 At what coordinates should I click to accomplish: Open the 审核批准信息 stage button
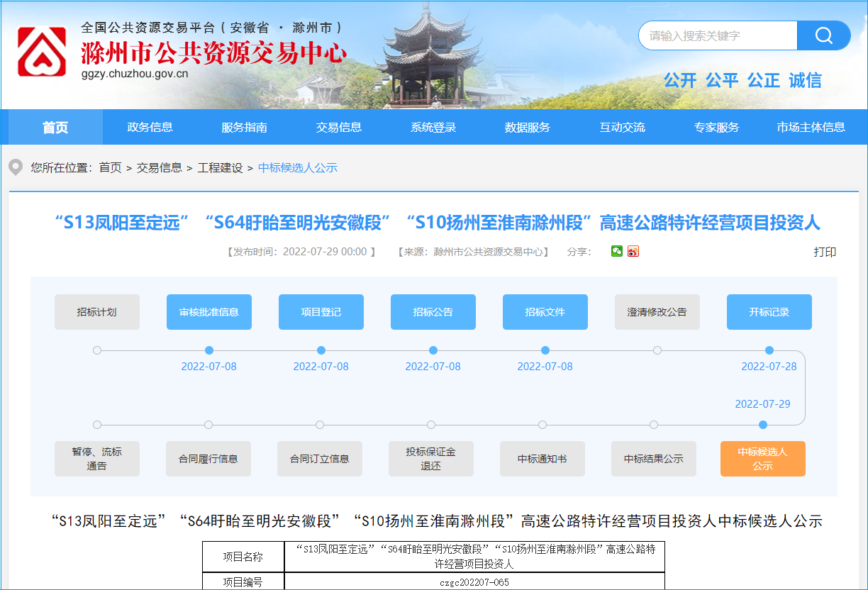209,312
